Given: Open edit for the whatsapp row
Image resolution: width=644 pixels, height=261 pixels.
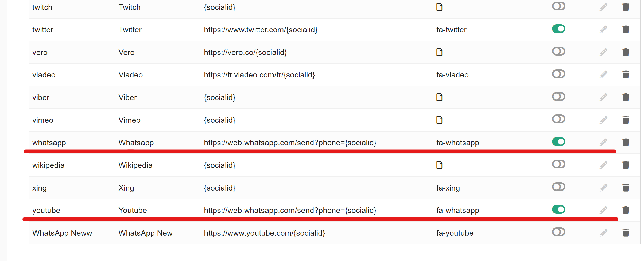Looking at the screenshot, I should tap(603, 142).
